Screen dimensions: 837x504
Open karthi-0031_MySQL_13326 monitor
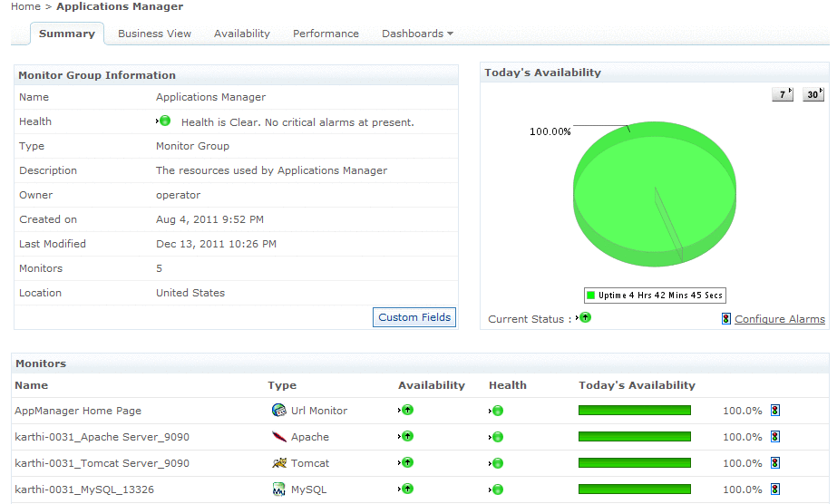[84, 489]
